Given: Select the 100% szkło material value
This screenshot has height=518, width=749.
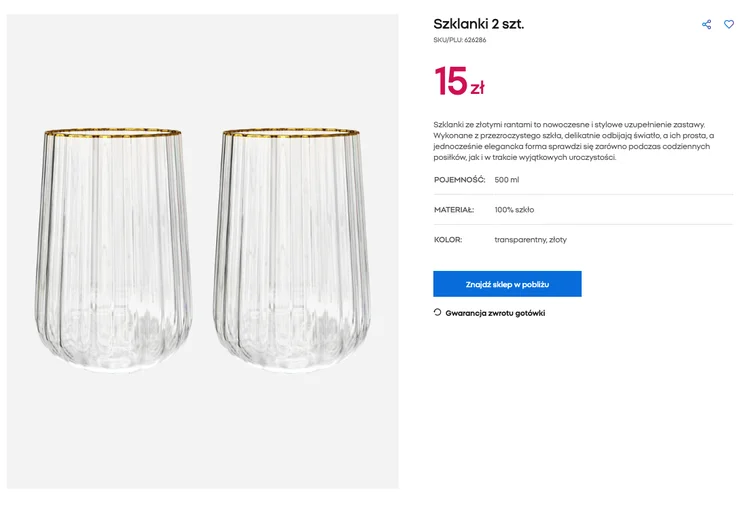Looking at the screenshot, I should [514, 210].
